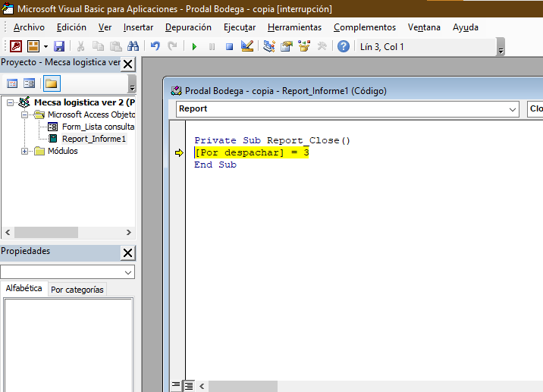543x392 pixels.
Task: Open the Archivo menu
Action: click(29, 27)
